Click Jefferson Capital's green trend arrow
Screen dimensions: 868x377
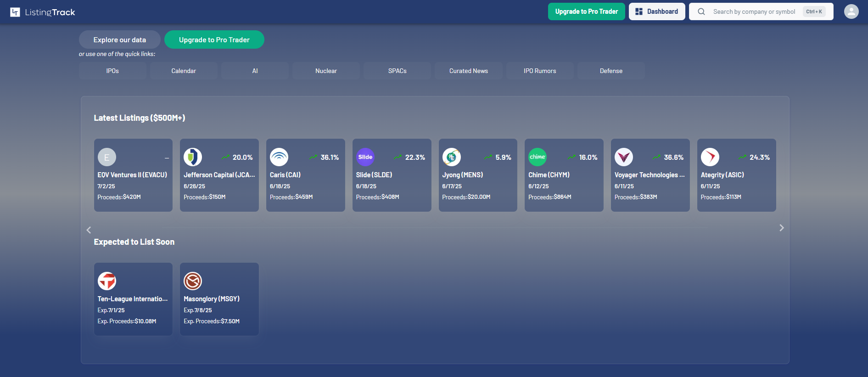(x=225, y=157)
